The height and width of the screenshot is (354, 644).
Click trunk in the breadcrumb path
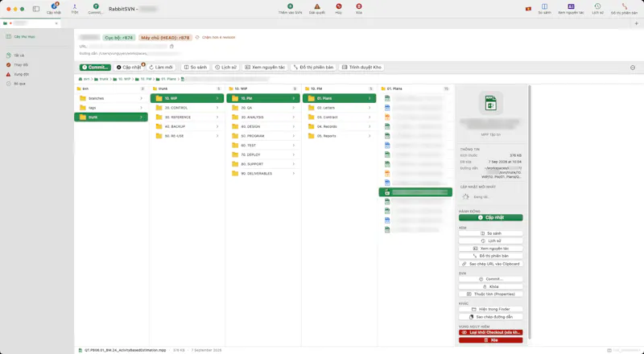pyautogui.click(x=101, y=79)
